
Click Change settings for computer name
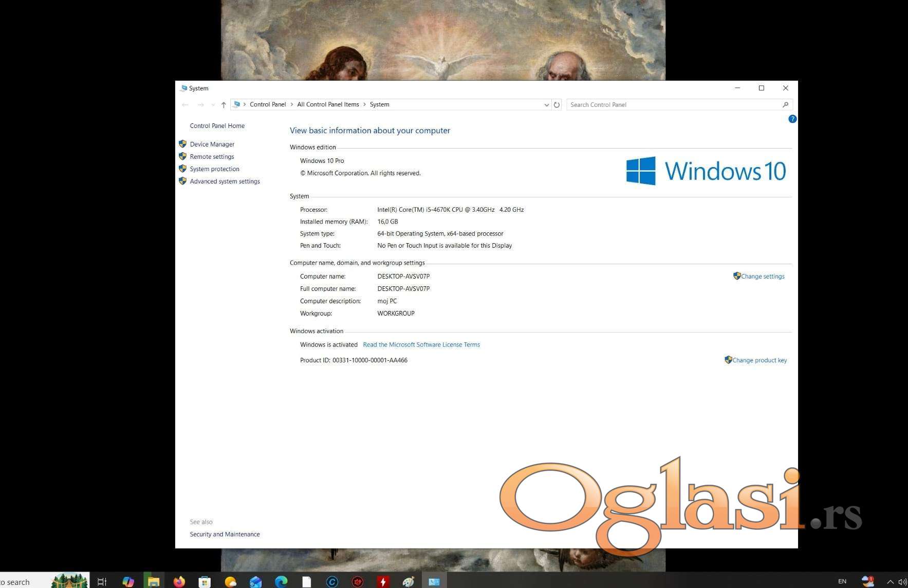(x=762, y=277)
